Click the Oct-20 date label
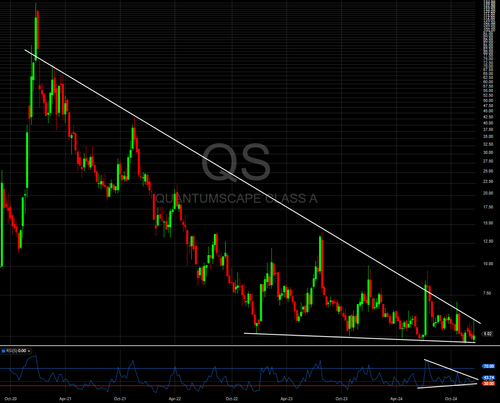Screen dimensions: 500x403 [x=11, y=399]
